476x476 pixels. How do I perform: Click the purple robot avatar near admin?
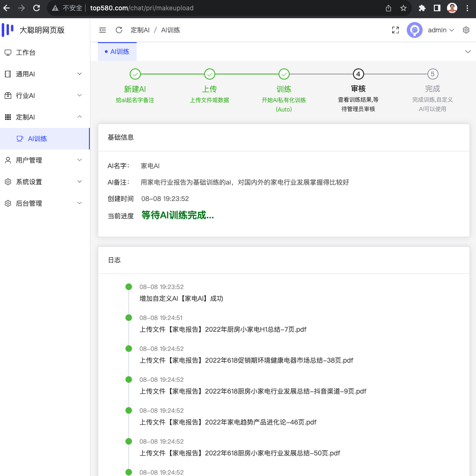[414, 30]
